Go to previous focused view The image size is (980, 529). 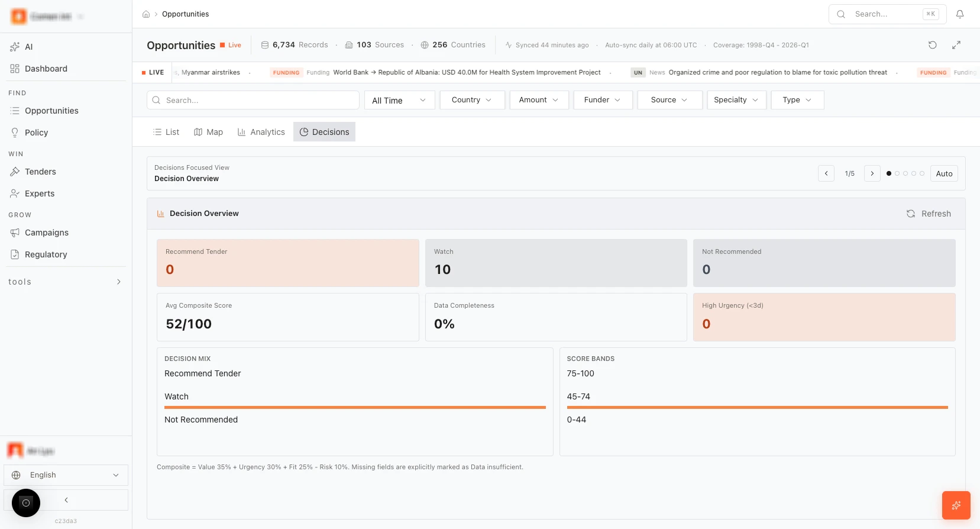pyautogui.click(x=826, y=173)
